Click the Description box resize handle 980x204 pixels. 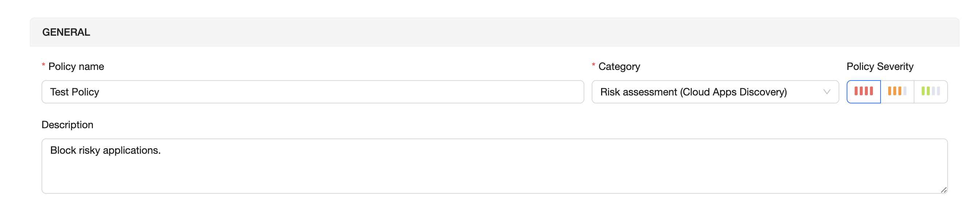pos(944,190)
